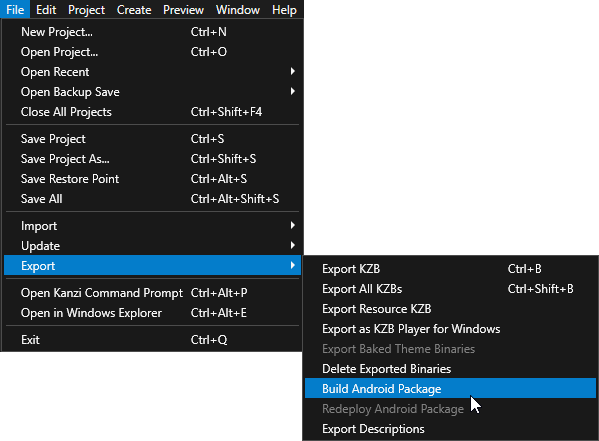Choose Open Project from File menu

[x=152, y=52]
